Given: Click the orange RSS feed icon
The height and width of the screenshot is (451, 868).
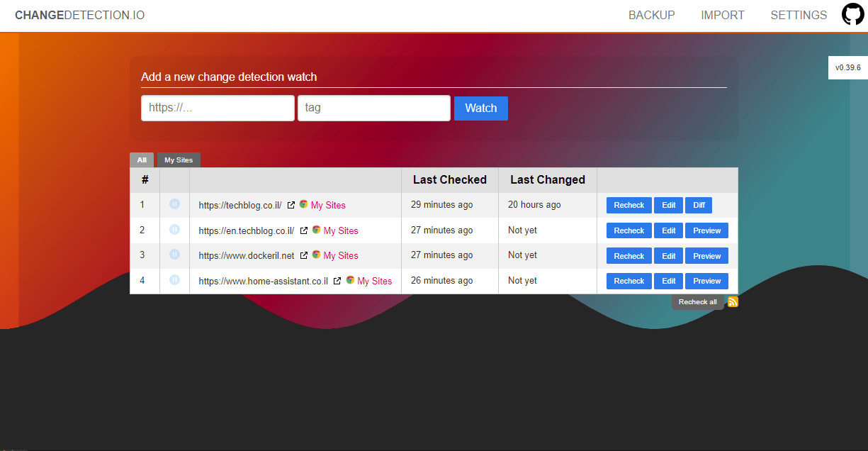Looking at the screenshot, I should (x=733, y=301).
